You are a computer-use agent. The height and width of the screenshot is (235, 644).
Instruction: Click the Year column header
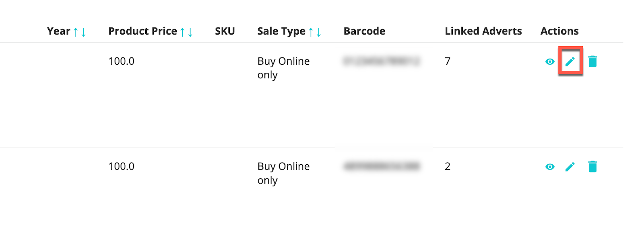pos(59,31)
